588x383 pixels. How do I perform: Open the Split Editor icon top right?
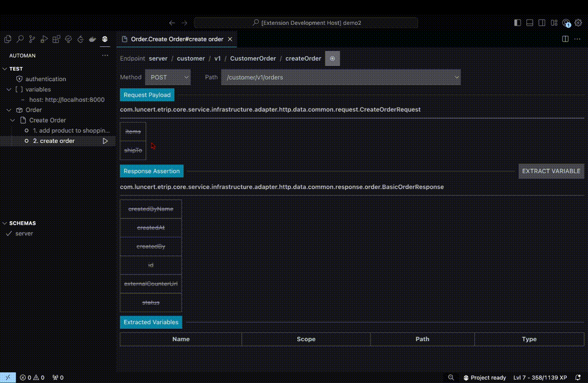pos(565,39)
